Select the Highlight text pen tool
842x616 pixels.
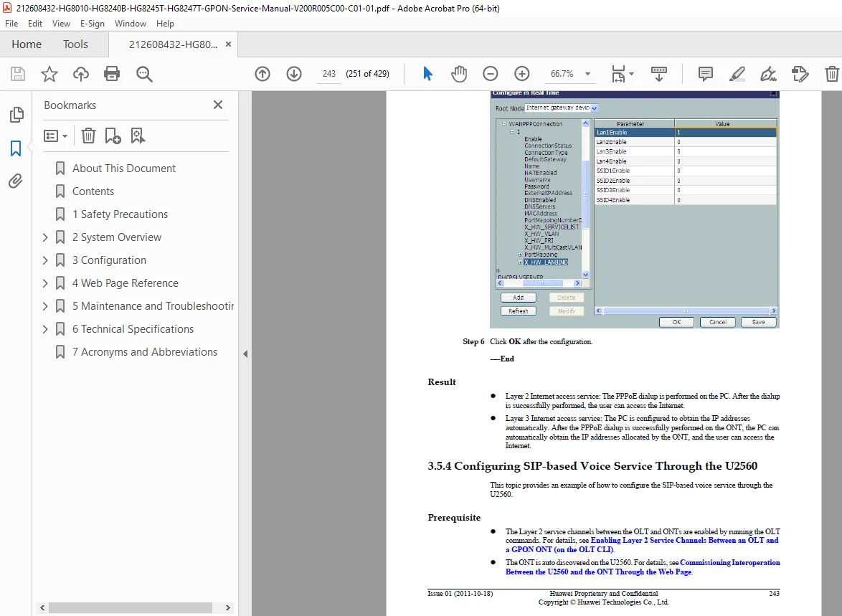[x=737, y=74]
